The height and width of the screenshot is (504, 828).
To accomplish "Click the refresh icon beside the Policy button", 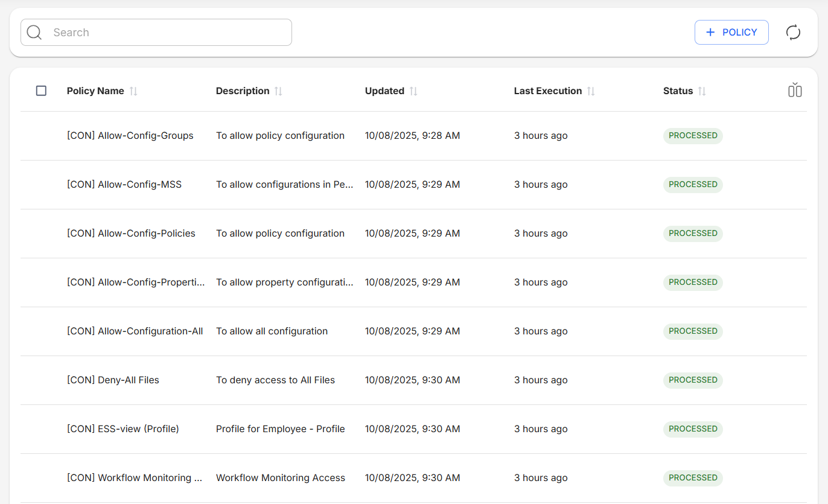I will pos(793,33).
